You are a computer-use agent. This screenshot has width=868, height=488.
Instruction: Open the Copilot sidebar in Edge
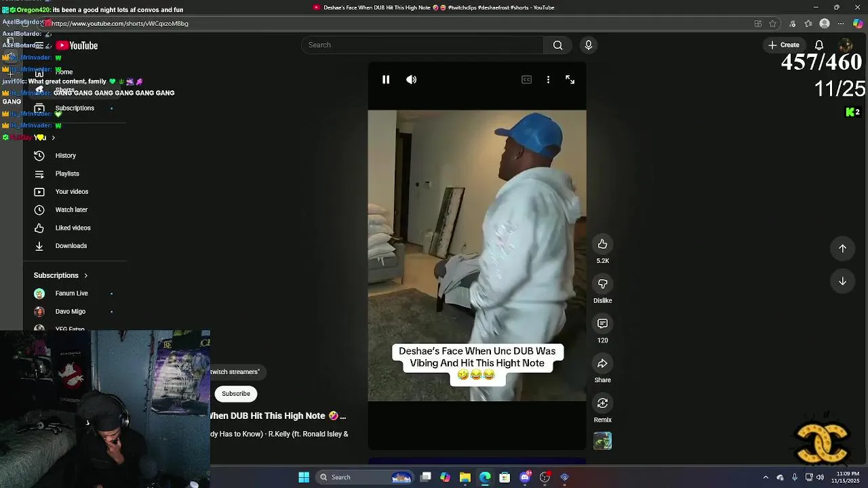pos(858,24)
